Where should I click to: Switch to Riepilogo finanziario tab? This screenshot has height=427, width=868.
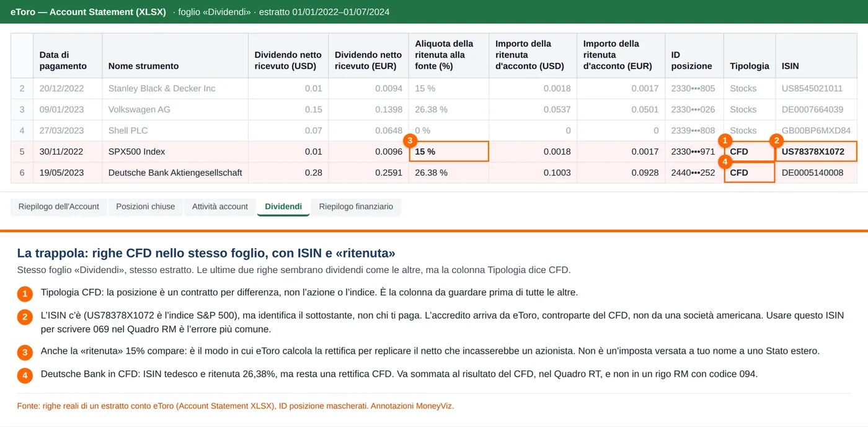pyautogui.click(x=356, y=207)
